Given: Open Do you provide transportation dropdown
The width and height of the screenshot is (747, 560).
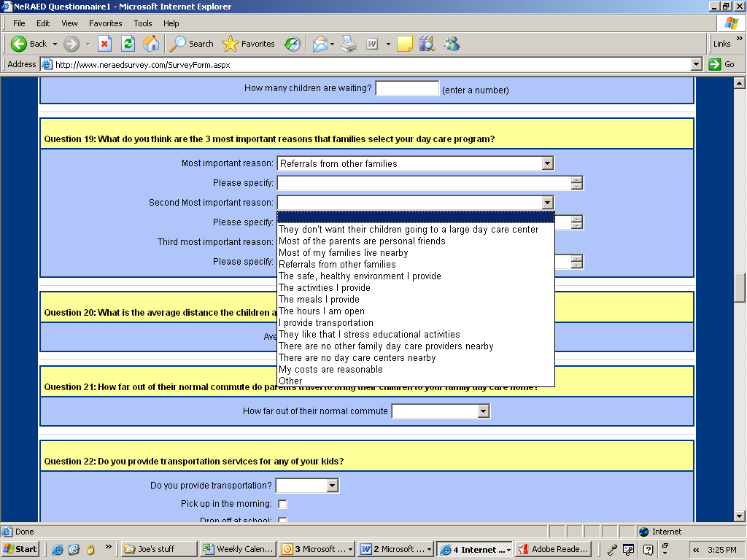Looking at the screenshot, I should click(x=332, y=486).
